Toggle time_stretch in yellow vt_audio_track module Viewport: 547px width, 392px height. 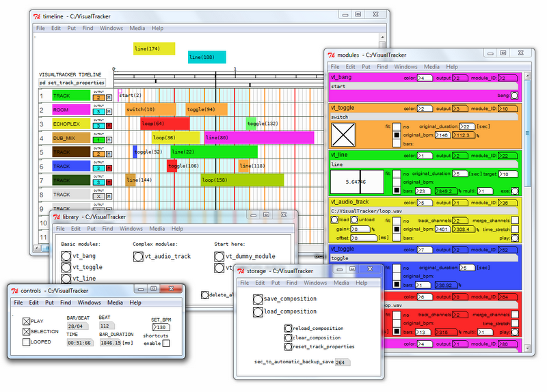(x=515, y=229)
